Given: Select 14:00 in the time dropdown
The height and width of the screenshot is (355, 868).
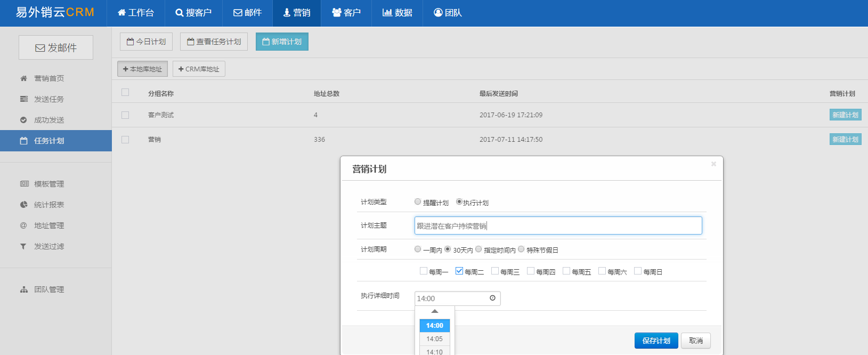Looking at the screenshot, I should click(x=434, y=326).
